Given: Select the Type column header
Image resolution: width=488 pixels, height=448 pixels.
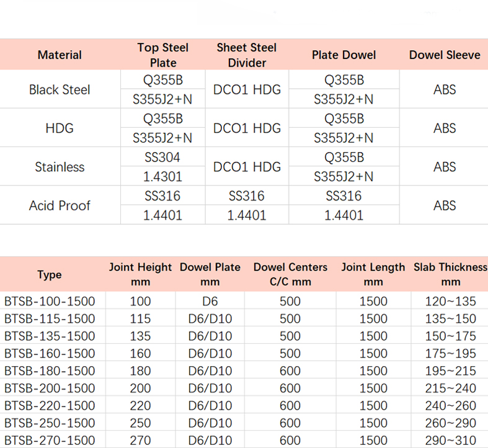Looking at the screenshot, I should click(x=50, y=274).
